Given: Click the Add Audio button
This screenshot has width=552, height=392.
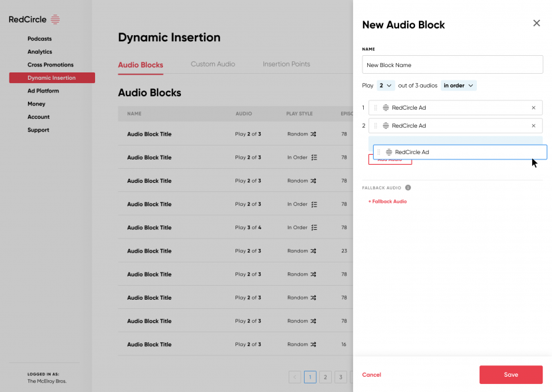Looking at the screenshot, I should [390, 159].
